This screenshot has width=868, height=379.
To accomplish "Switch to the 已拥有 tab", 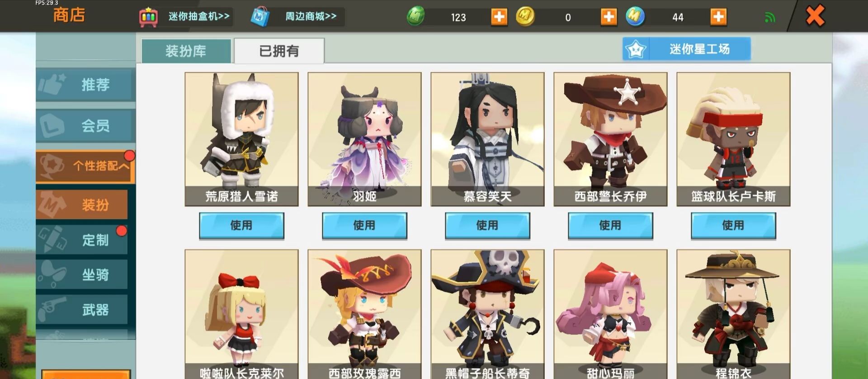I will [x=279, y=51].
